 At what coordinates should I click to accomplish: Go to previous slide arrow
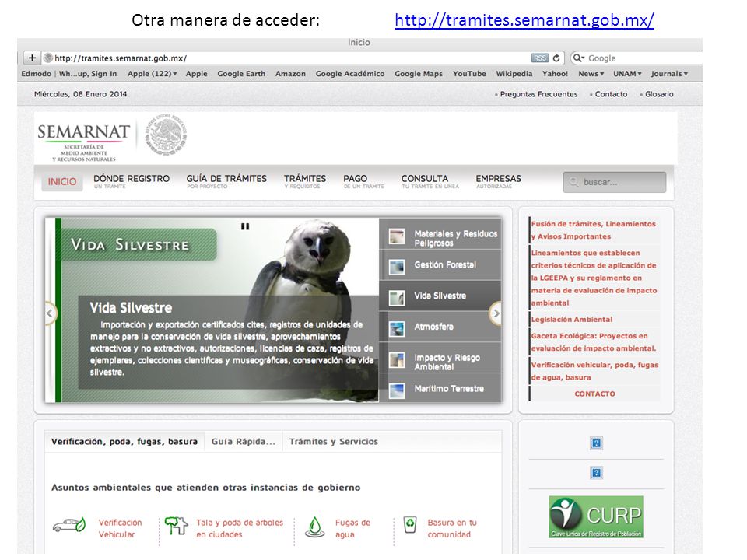[x=50, y=313]
